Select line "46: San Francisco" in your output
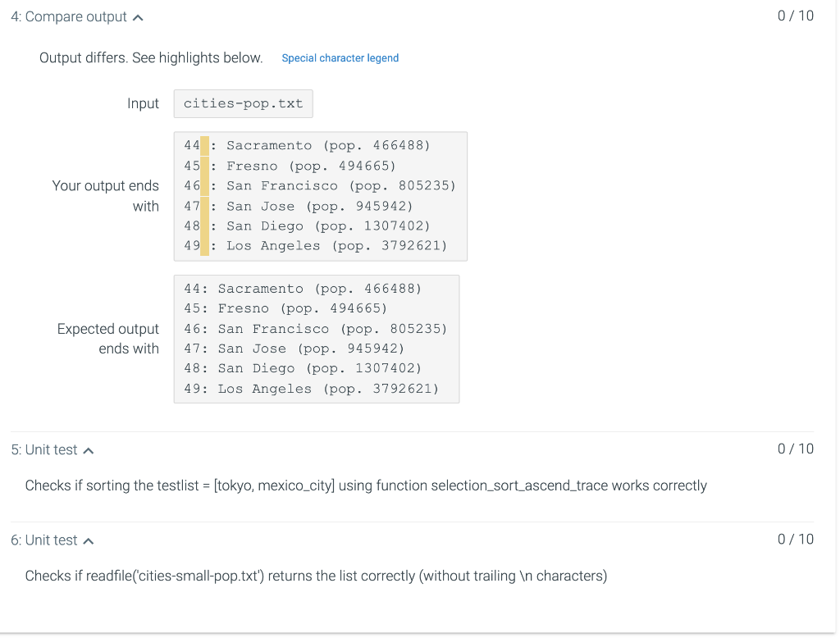The image size is (840, 638). coord(320,185)
